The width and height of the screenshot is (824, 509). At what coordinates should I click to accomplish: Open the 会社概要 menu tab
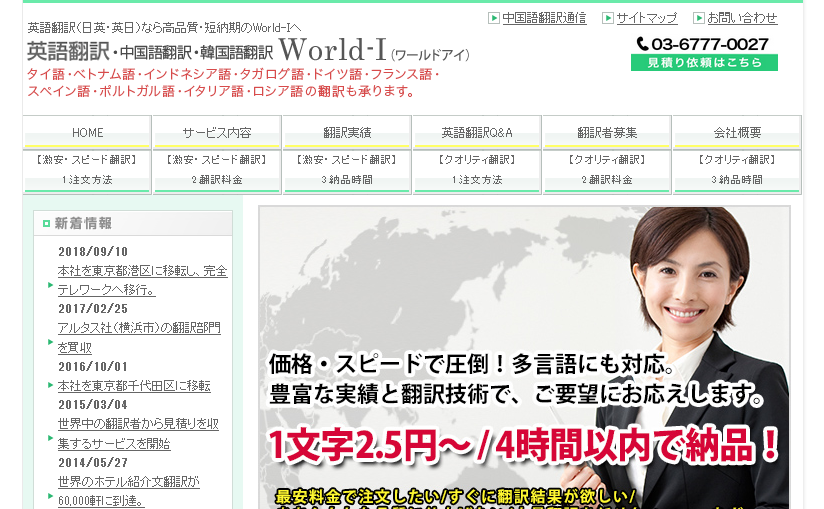(737, 132)
